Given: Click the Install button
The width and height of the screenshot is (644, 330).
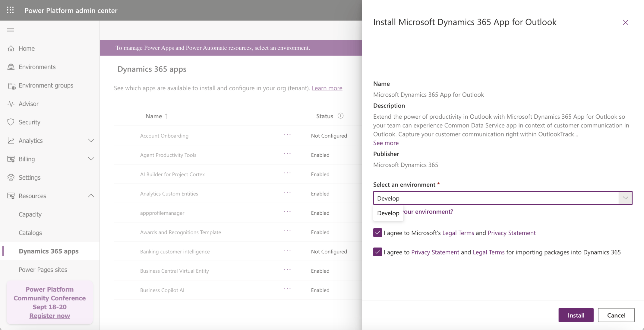Looking at the screenshot, I should [x=576, y=315].
